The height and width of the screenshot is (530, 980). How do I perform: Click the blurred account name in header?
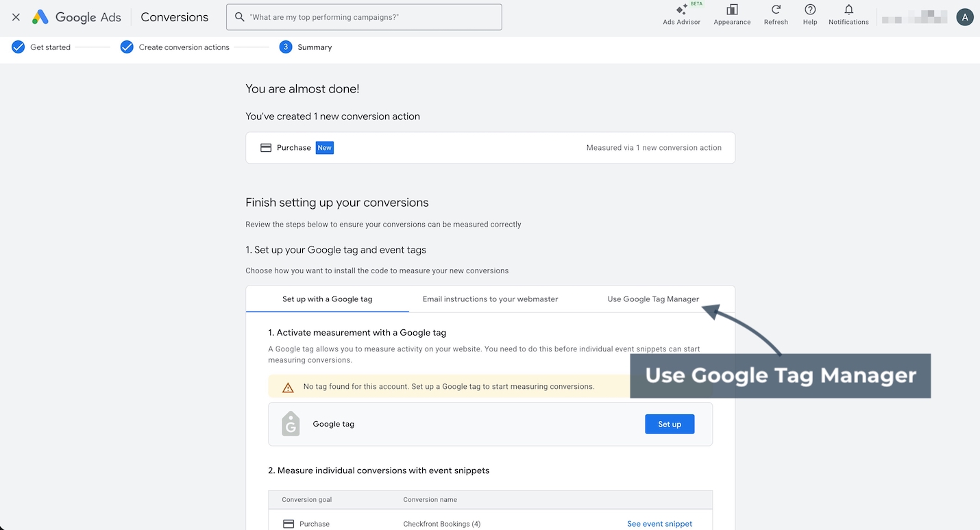914,17
